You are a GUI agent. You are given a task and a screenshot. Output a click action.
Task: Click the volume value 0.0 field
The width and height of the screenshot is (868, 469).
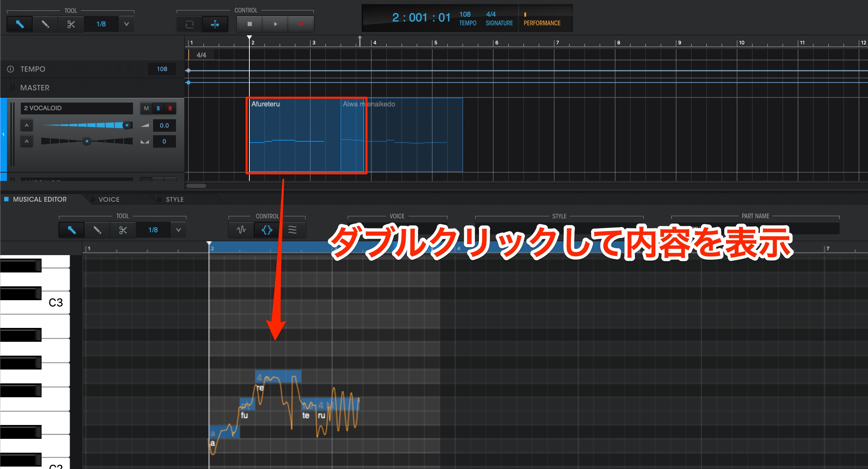164,125
